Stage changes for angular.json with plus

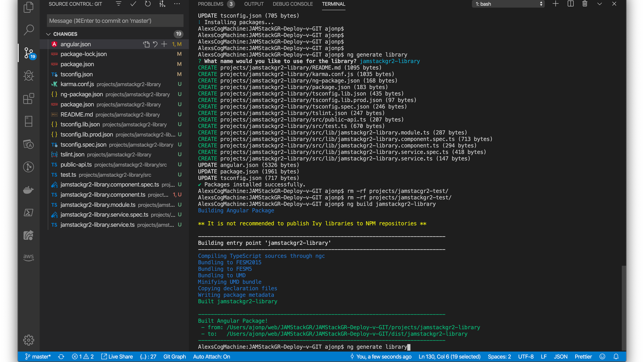[x=164, y=44]
